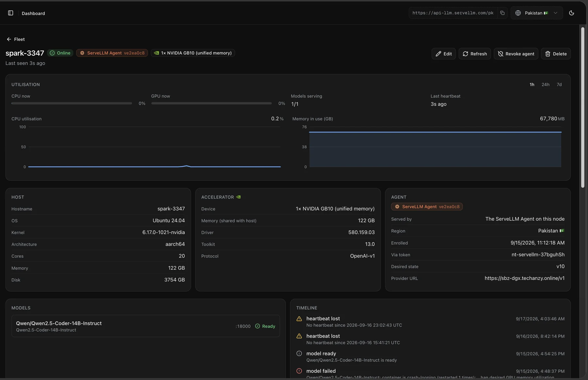Click the model port :18000

[x=243, y=326]
